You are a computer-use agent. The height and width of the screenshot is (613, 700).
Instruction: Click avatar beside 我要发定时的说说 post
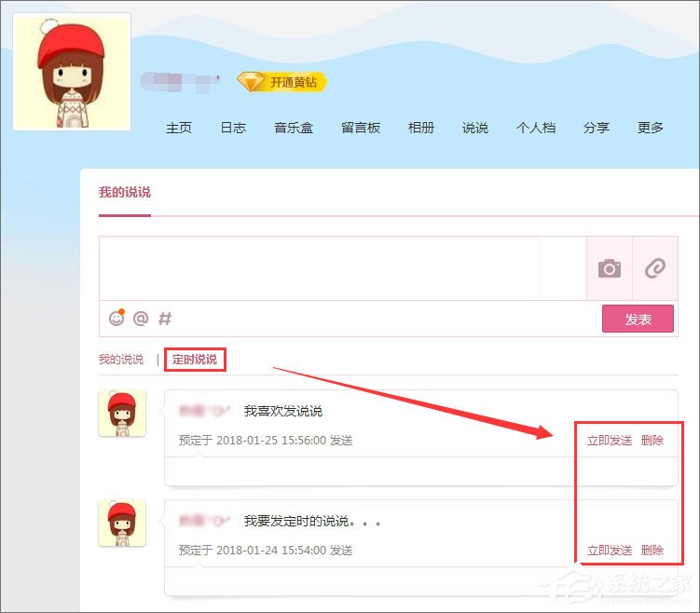[x=122, y=523]
